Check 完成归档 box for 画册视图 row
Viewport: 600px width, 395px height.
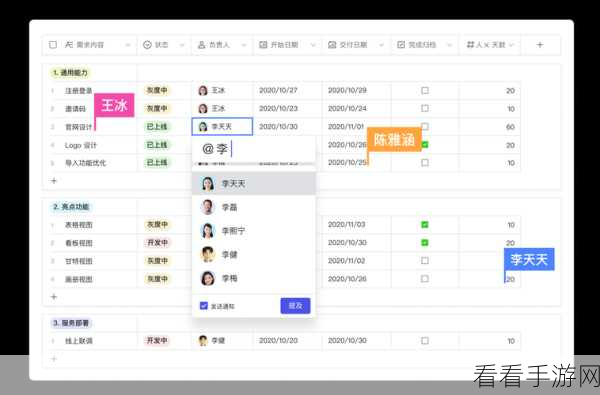[425, 279]
